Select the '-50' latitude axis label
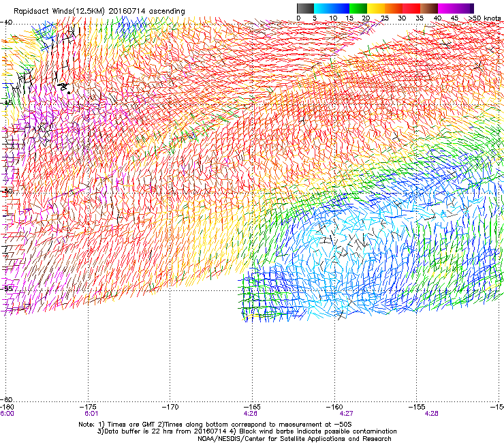The image size is (504, 443). pos(6,191)
